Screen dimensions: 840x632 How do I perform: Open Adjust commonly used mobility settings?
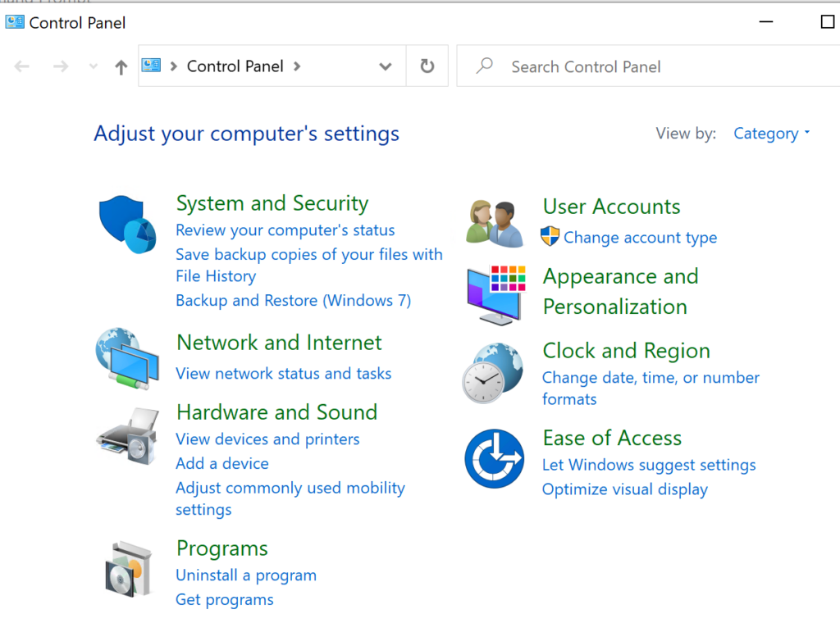[x=290, y=498]
